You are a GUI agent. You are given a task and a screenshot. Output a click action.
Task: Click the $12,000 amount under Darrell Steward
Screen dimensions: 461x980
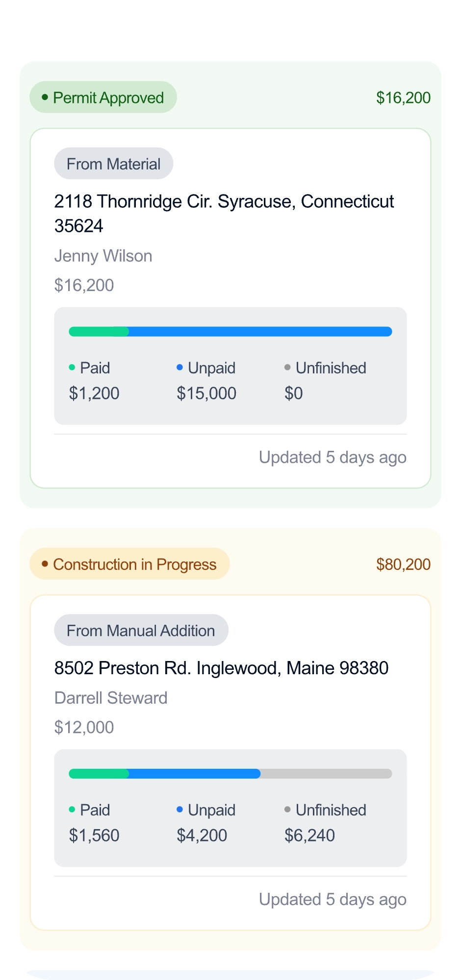84,727
